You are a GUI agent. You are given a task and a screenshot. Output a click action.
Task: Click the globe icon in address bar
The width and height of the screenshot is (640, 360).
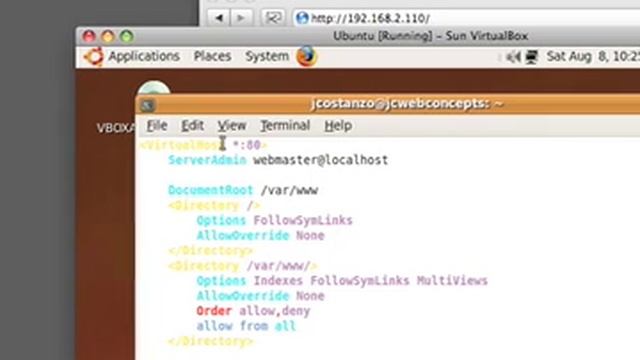[x=302, y=18]
